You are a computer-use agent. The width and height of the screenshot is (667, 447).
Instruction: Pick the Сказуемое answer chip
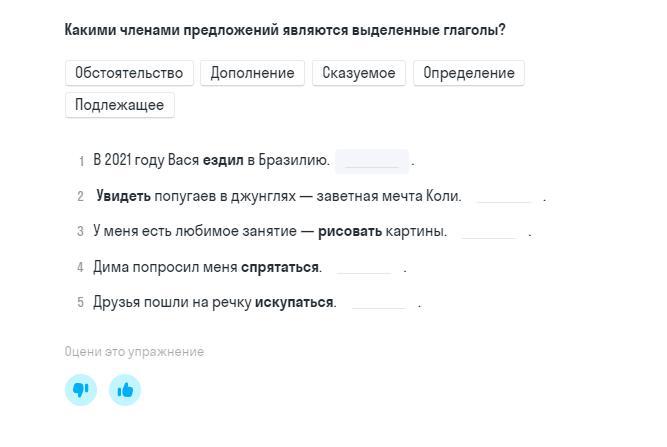[x=359, y=73]
